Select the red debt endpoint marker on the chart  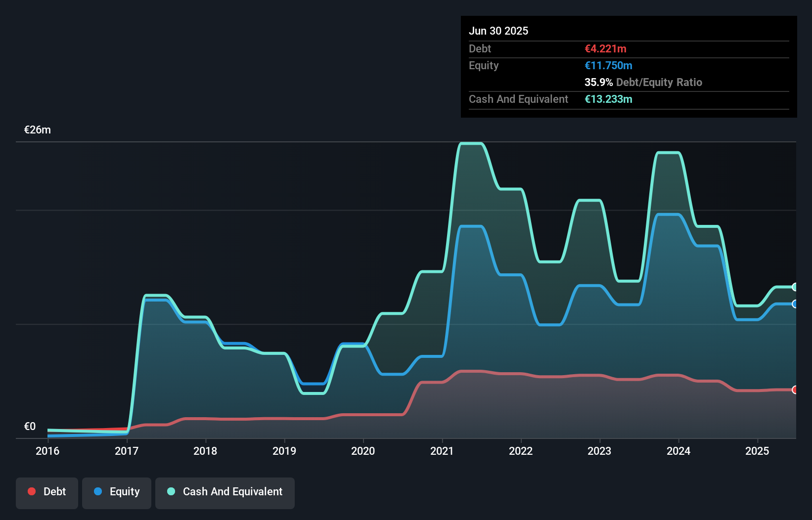point(795,390)
